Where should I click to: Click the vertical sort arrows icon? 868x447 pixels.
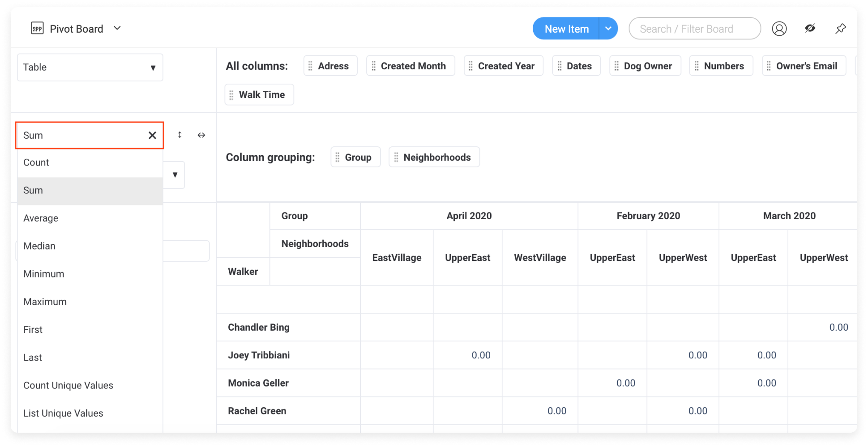point(180,135)
